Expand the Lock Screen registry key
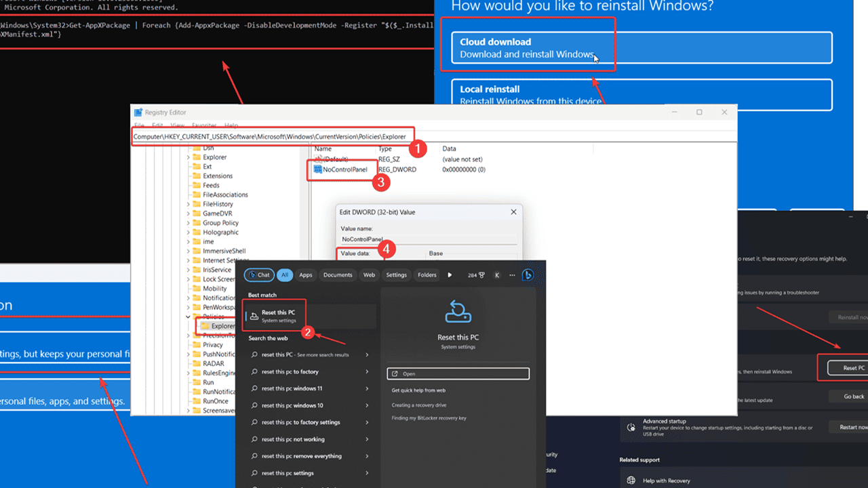This screenshot has height=488, width=868. tap(189, 279)
